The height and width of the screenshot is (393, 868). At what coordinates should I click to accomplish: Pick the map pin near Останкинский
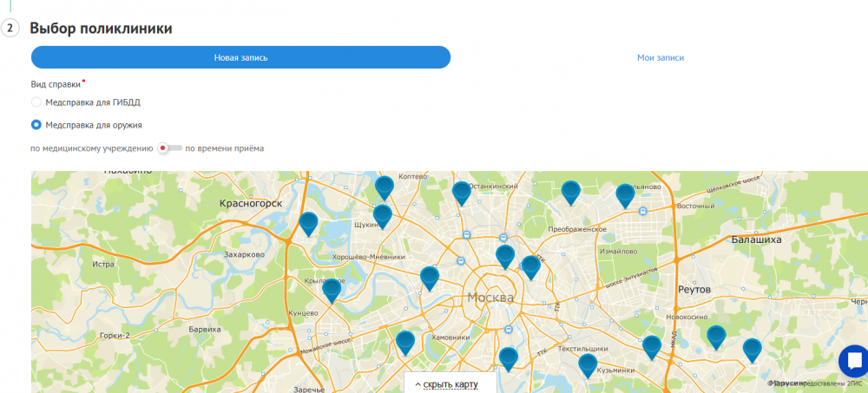pos(462,193)
